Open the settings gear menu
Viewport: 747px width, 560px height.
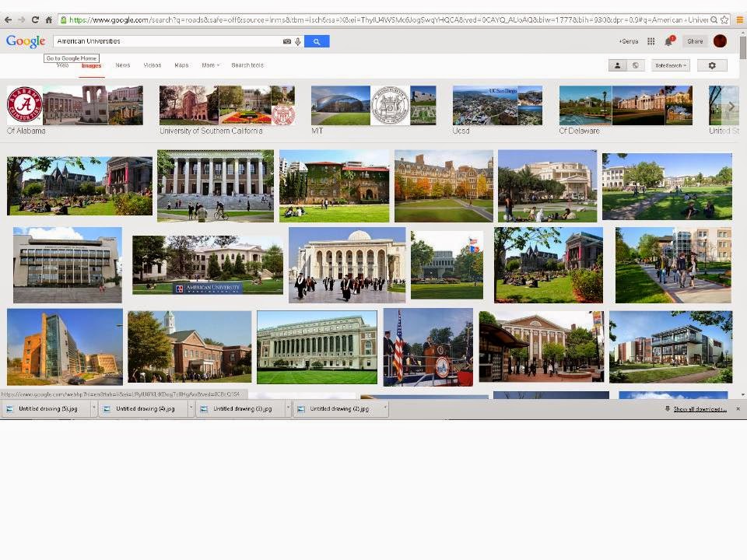[x=711, y=65]
